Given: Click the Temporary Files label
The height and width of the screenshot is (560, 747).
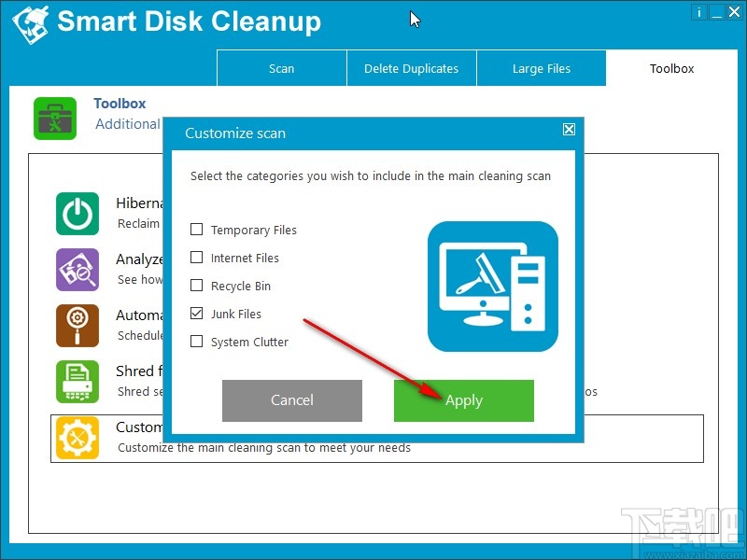Looking at the screenshot, I should [x=254, y=230].
